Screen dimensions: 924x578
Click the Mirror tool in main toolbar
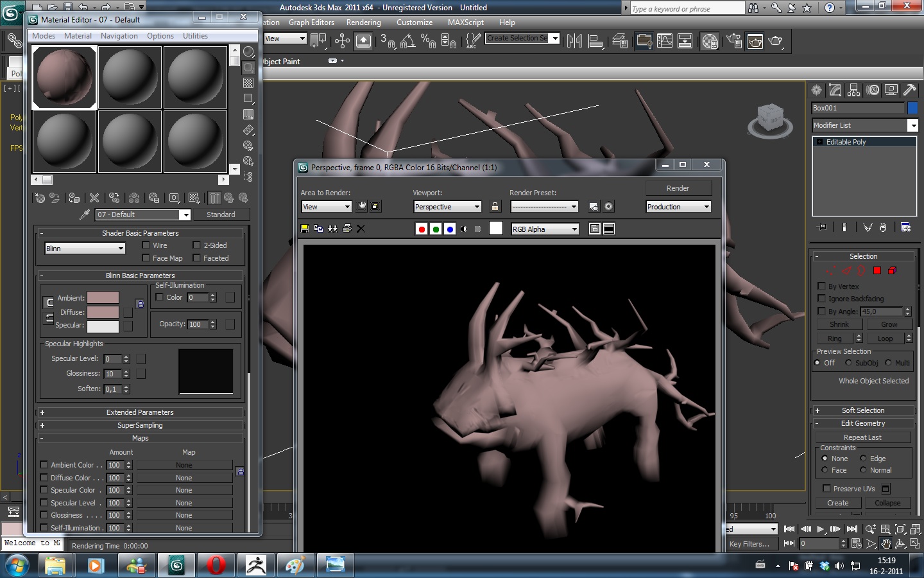tap(574, 41)
